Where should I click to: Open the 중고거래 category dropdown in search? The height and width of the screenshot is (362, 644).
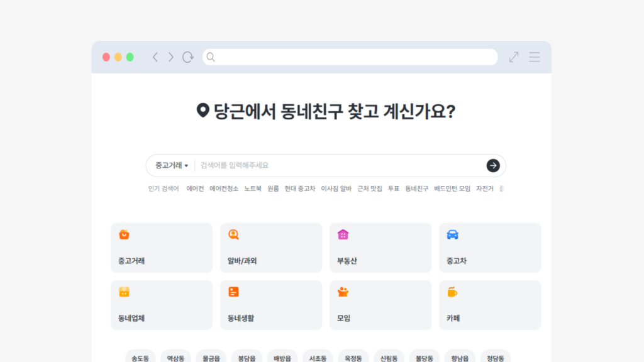(x=171, y=165)
